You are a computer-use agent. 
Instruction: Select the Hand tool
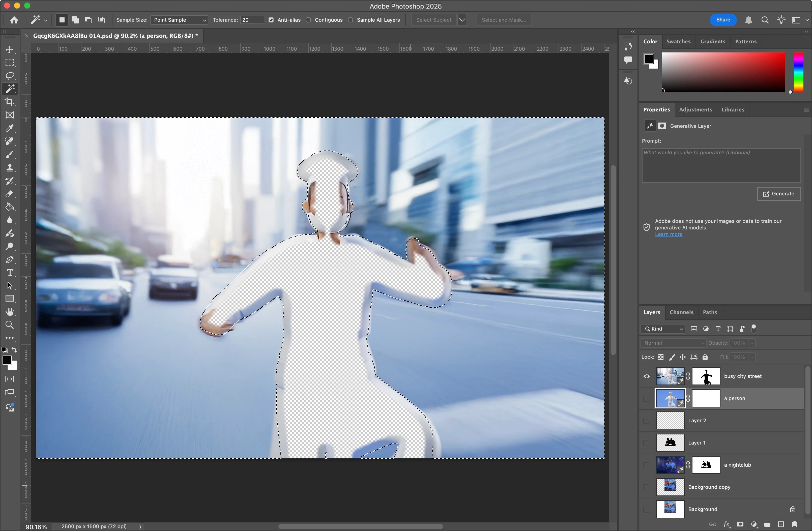pos(10,312)
